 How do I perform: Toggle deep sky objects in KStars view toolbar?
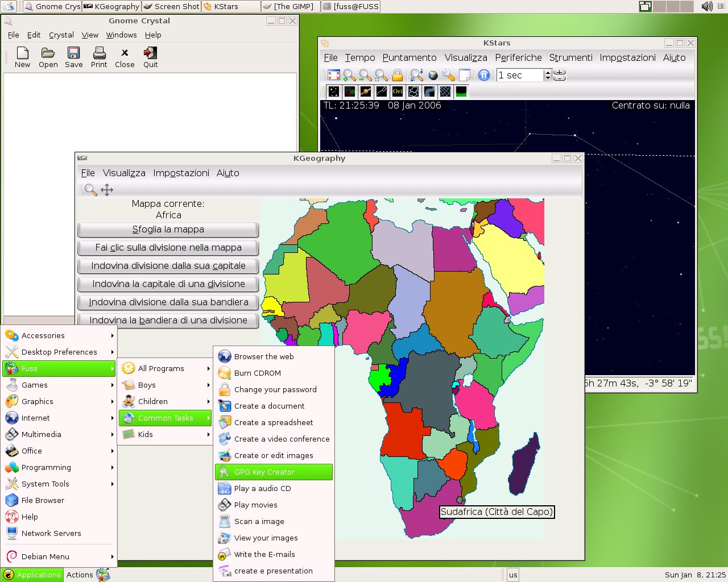point(350,92)
